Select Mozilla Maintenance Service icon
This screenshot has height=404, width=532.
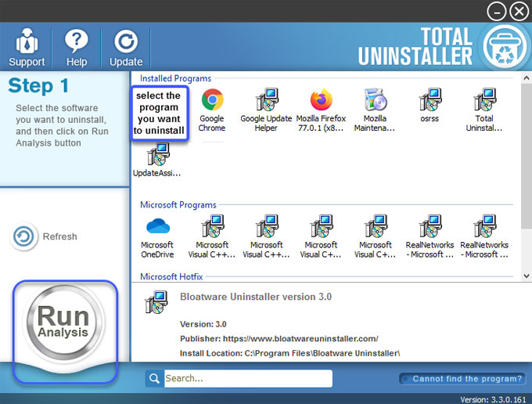(x=376, y=99)
